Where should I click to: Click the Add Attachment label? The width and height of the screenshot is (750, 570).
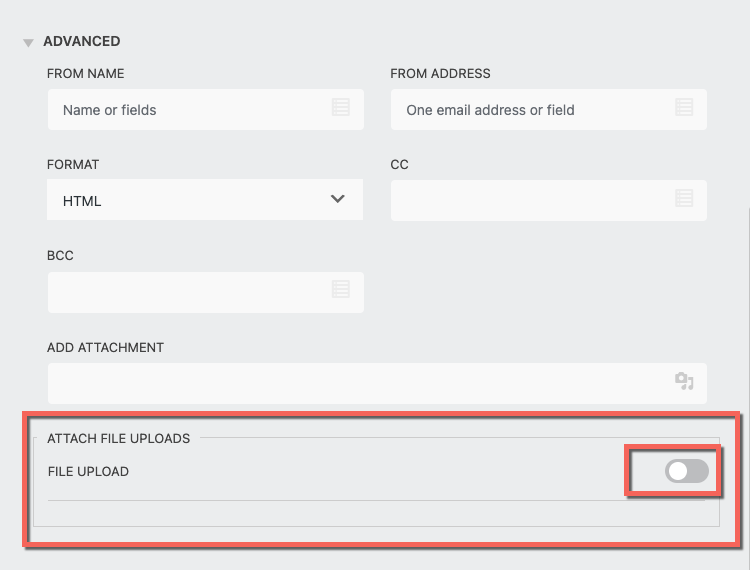pyautogui.click(x=105, y=347)
